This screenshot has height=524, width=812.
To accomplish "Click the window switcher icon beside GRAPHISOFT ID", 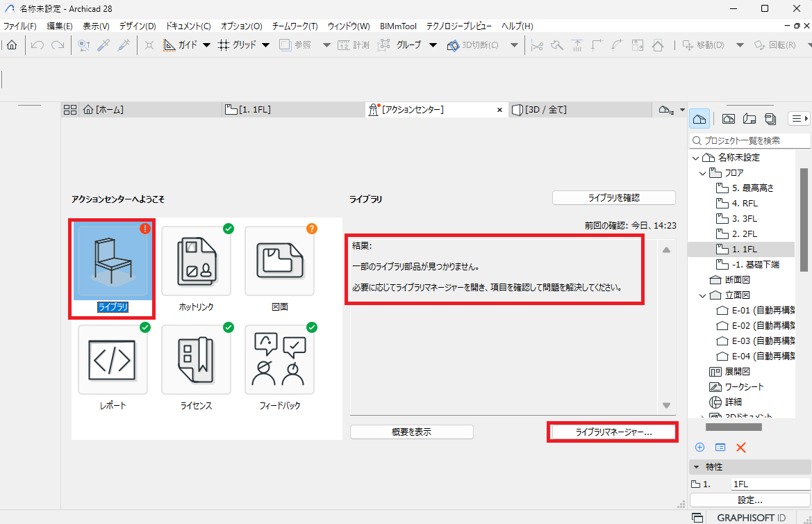I will [697, 518].
